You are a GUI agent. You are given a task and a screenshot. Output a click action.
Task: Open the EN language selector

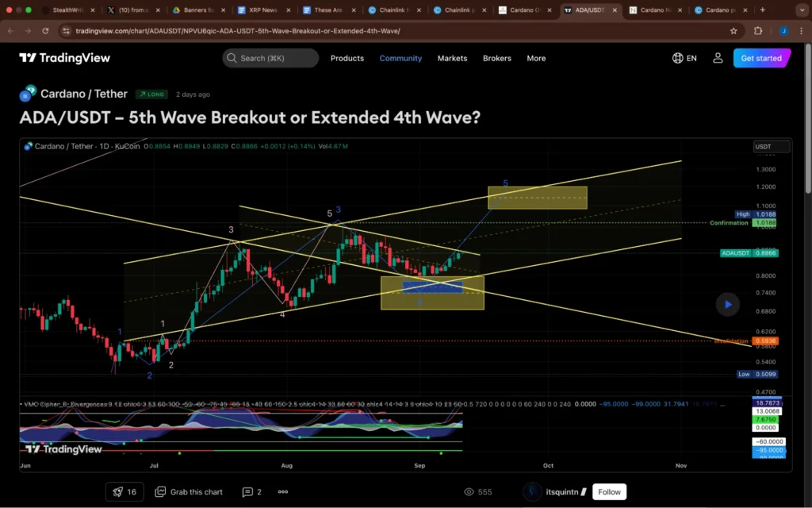pos(684,58)
